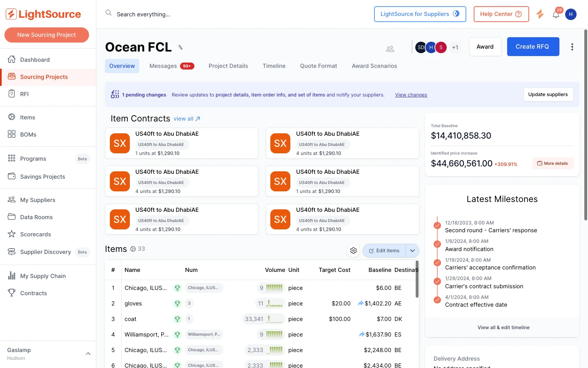Open the Timeline tab

(274, 66)
